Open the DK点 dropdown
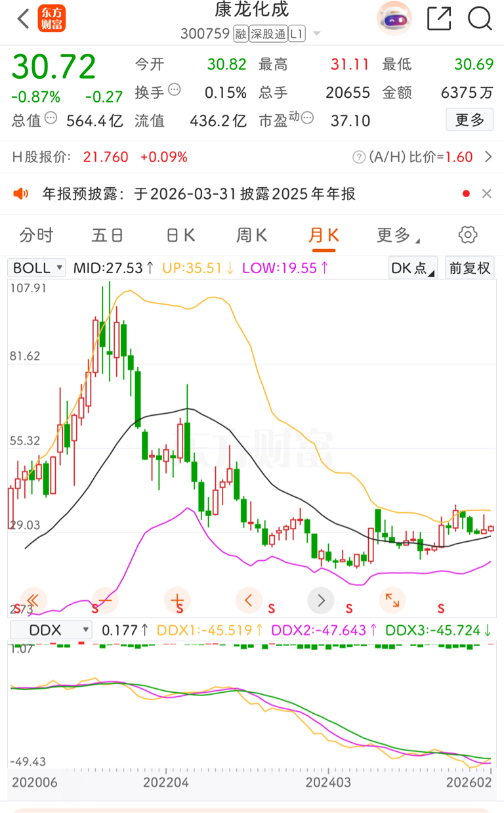This screenshot has height=813, width=504. pos(413,268)
